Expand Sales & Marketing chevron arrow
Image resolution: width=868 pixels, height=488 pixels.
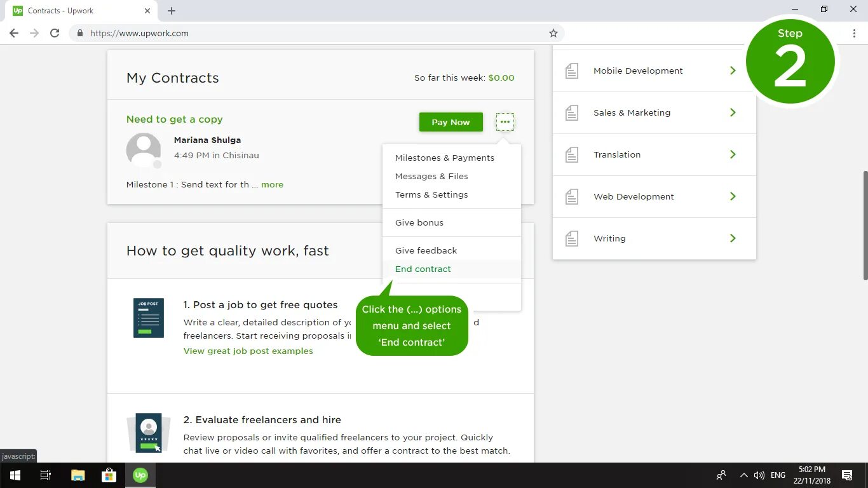[733, 112]
